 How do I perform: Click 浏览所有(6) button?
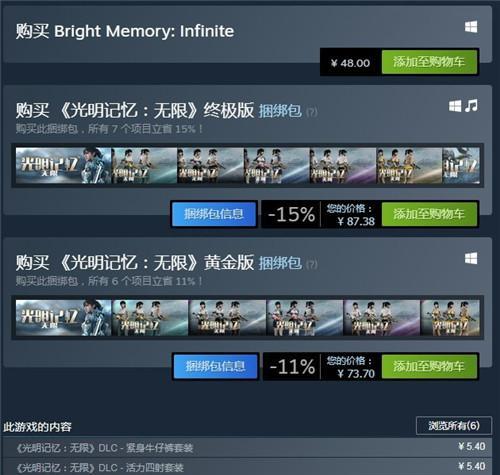click(454, 426)
